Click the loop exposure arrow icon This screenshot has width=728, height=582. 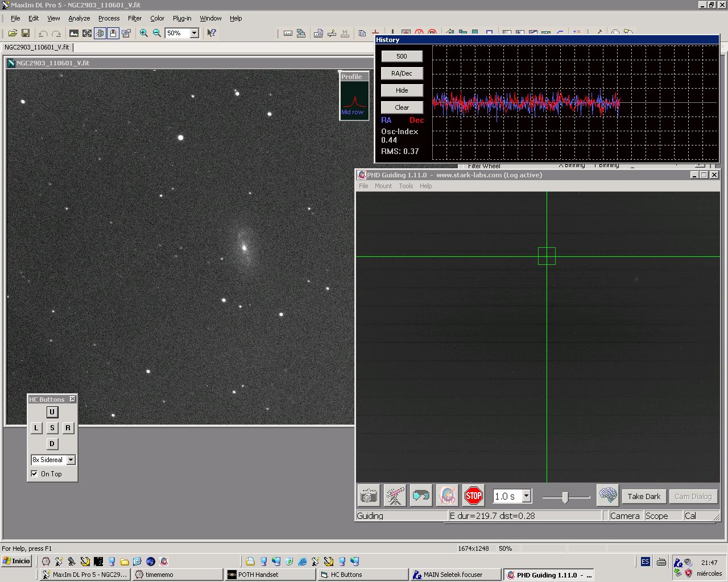[x=421, y=496]
